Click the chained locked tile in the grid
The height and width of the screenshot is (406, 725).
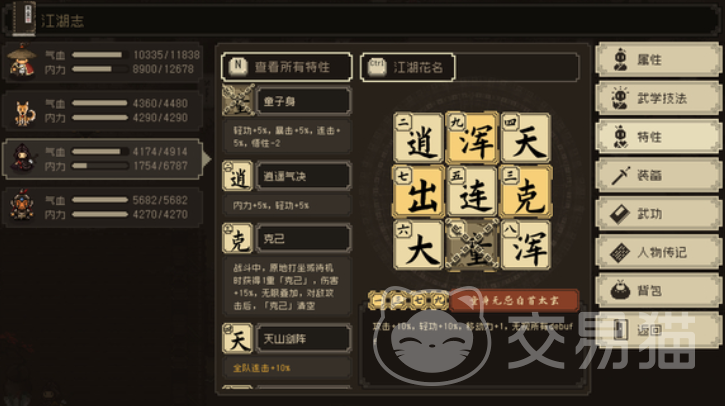coord(472,245)
